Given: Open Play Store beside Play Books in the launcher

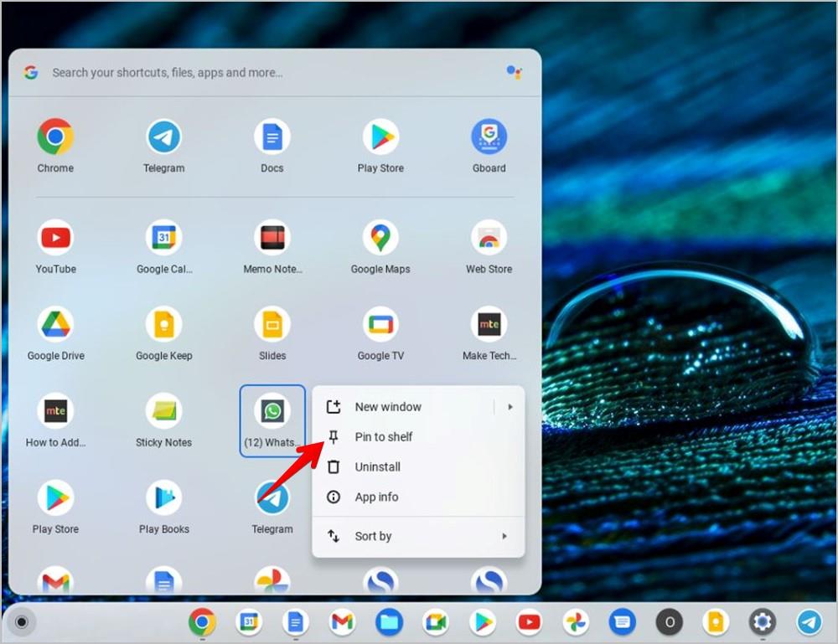Looking at the screenshot, I should 55,497.
